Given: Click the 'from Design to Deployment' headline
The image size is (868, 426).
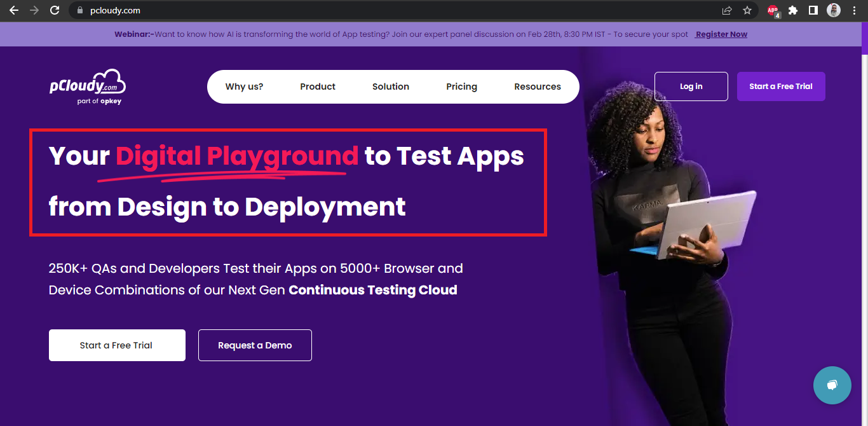Looking at the screenshot, I should pyautogui.click(x=227, y=207).
